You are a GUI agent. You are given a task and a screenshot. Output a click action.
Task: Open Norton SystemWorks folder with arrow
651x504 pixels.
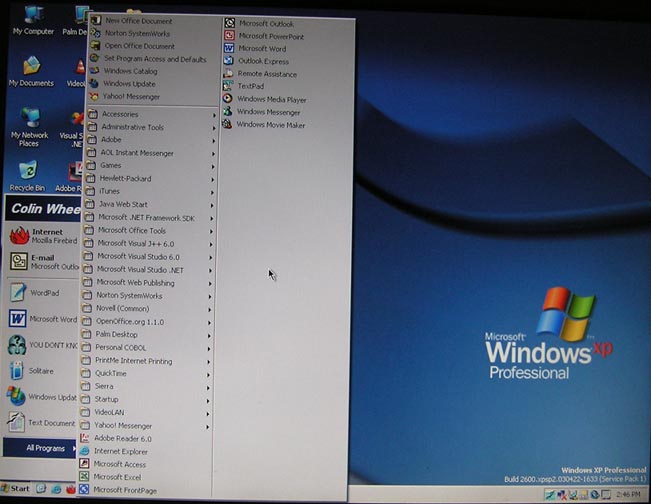pyautogui.click(x=147, y=296)
